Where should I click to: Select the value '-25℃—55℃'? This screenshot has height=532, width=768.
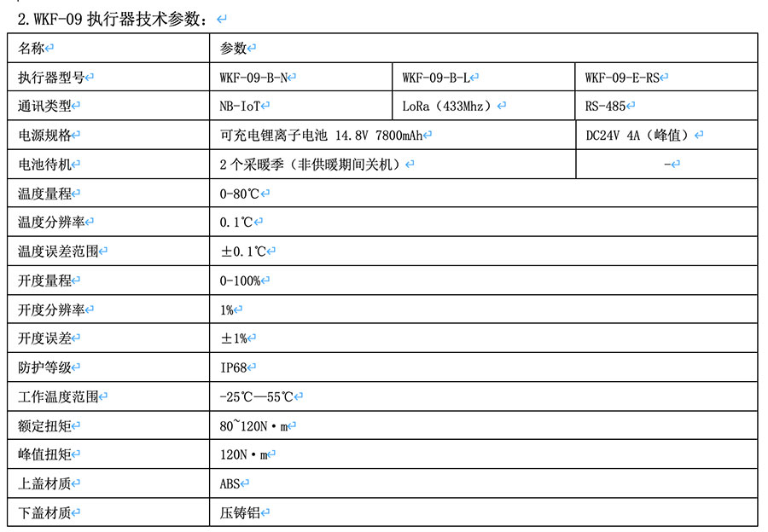pos(256,397)
